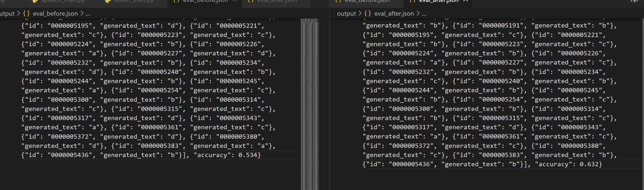
Task: Close the eval_before.json tab in left group
Action: pos(235,1)
